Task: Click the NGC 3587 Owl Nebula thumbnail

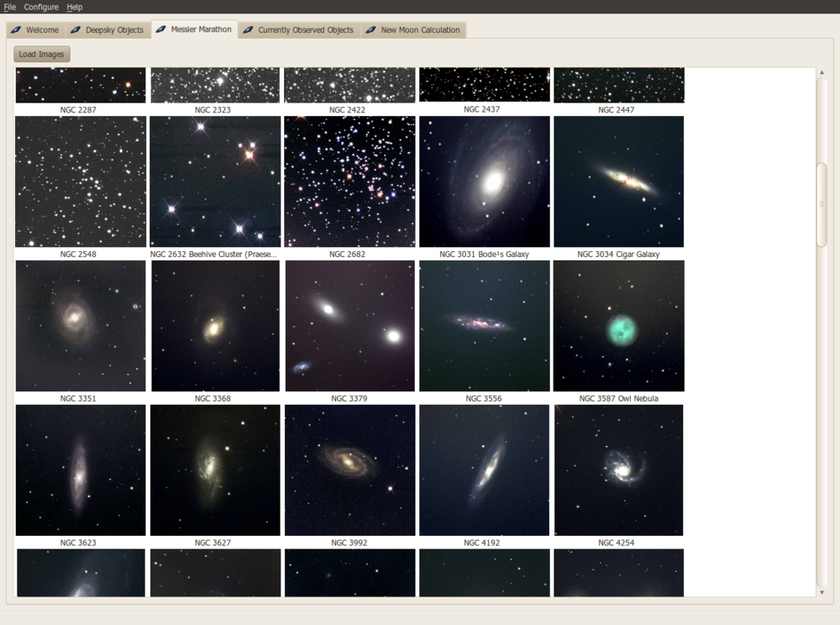Action: coord(618,325)
